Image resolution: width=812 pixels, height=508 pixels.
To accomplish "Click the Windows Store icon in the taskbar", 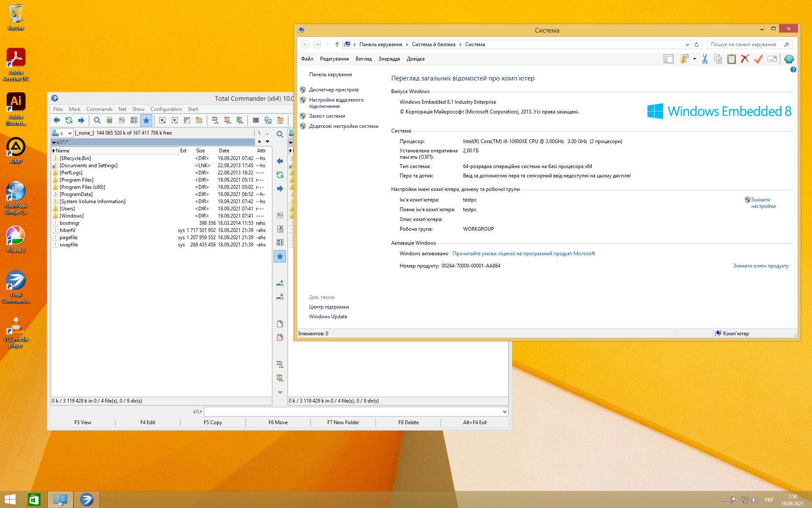I will pyautogui.click(x=34, y=500).
